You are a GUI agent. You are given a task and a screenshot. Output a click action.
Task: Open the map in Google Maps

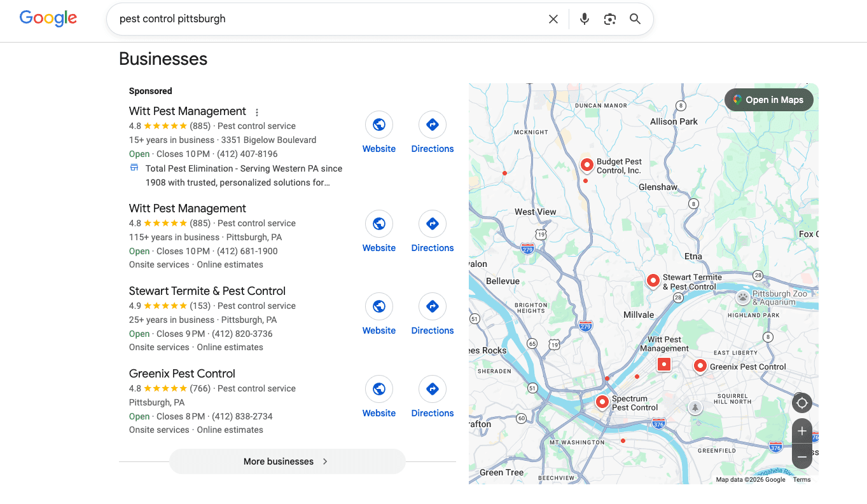point(768,100)
